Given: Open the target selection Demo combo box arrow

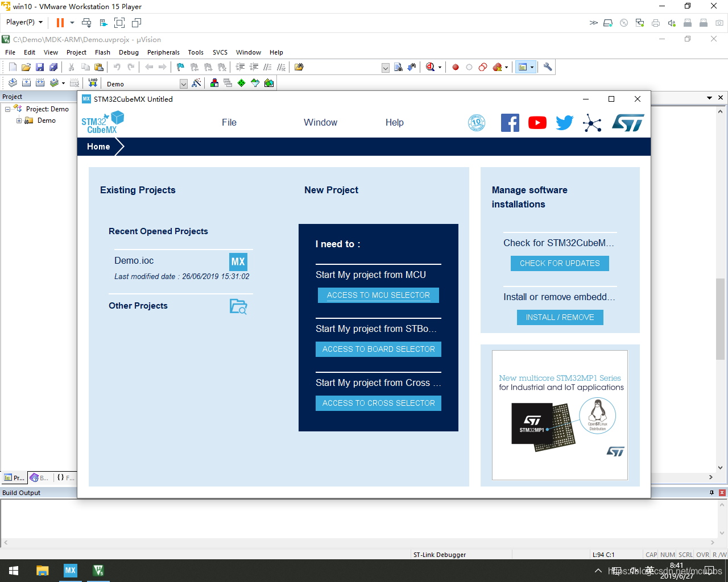Looking at the screenshot, I should pyautogui.click(x=184, y=84).
